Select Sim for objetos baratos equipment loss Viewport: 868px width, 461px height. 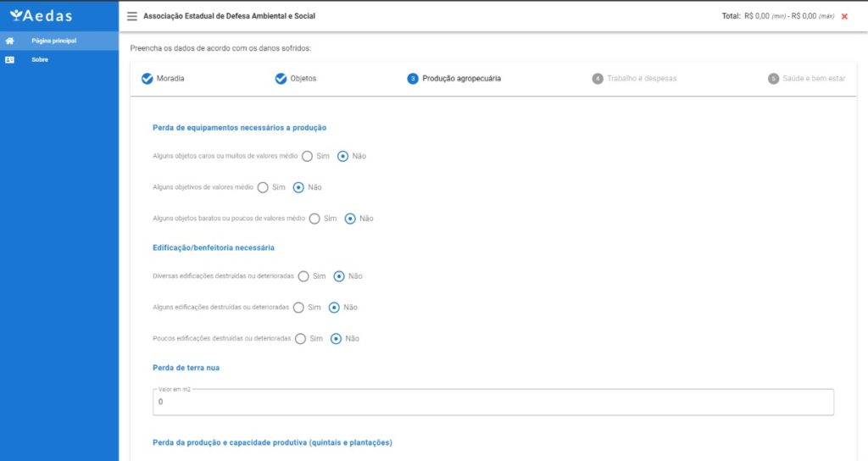tap(314, 219)
